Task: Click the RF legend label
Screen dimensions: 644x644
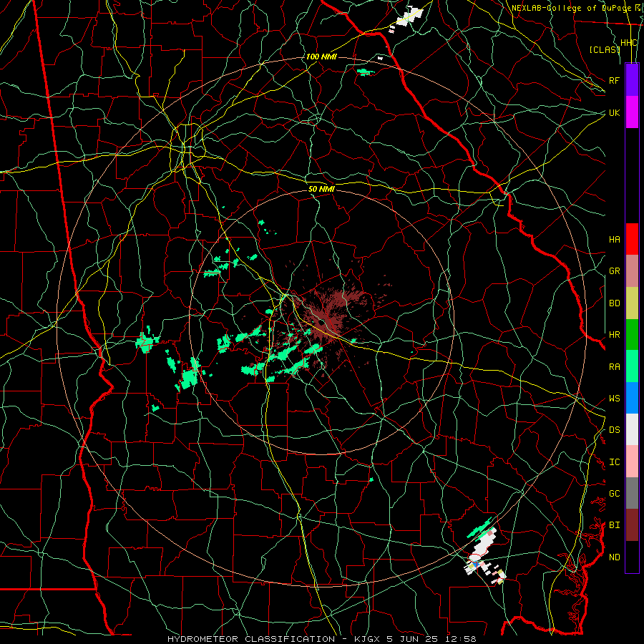Action: (x=615, y=80)
